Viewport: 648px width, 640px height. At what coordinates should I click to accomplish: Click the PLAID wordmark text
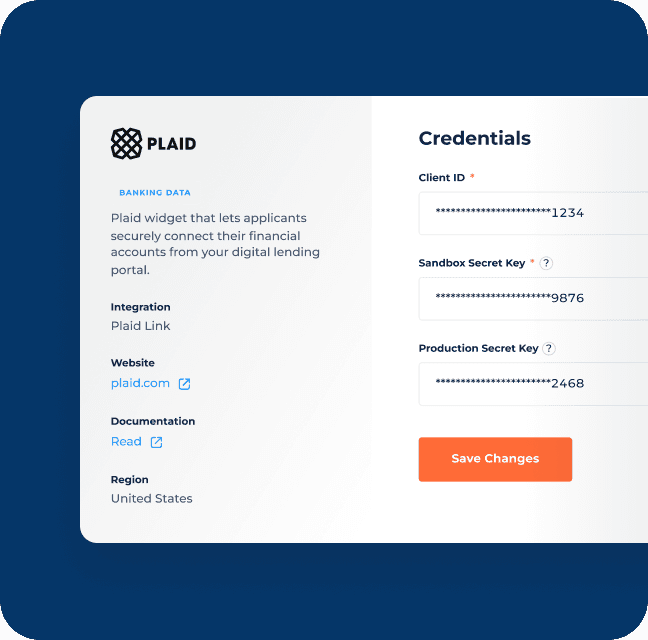click(x=172, y=144)
